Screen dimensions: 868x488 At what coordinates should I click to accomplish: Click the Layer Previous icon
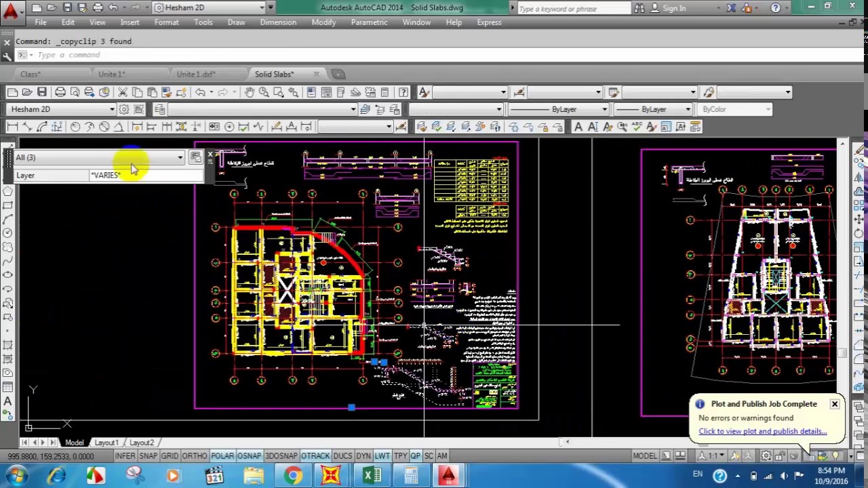(380, 109)
